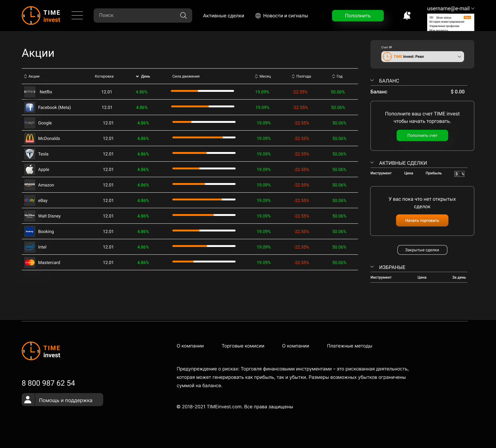Click the Google logo icon
496x448 pixels.
30,123
